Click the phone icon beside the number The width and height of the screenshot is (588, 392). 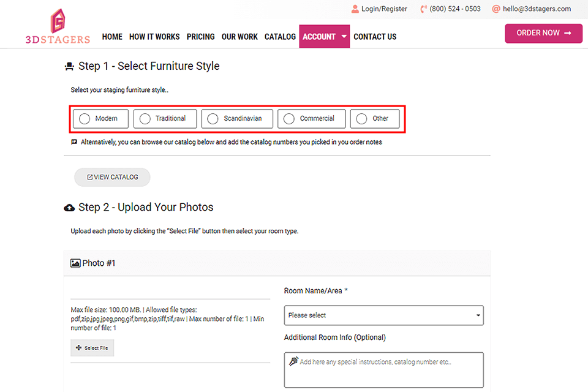click(423, 9)
